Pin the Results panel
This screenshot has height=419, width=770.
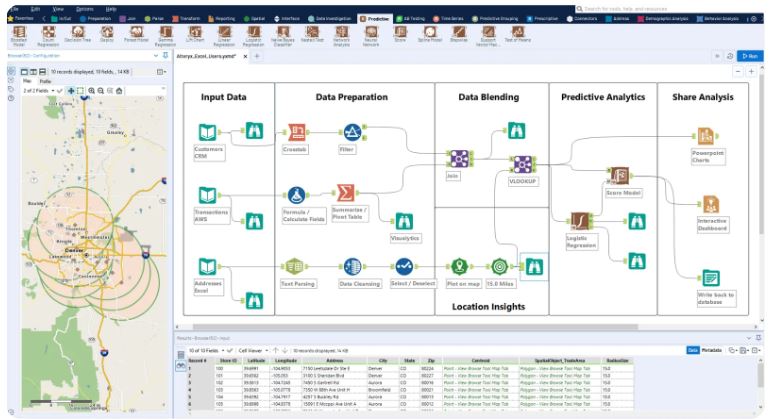759,338
